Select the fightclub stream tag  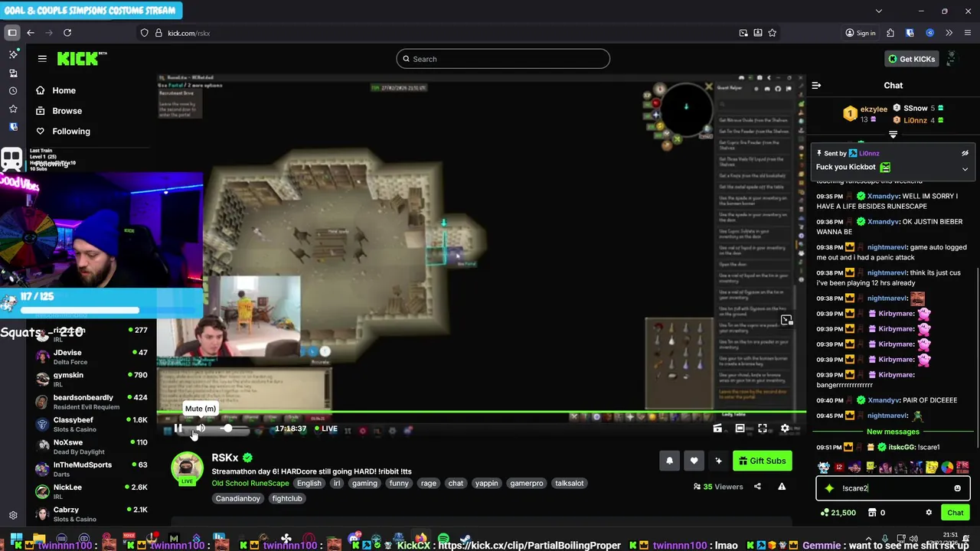287,498
